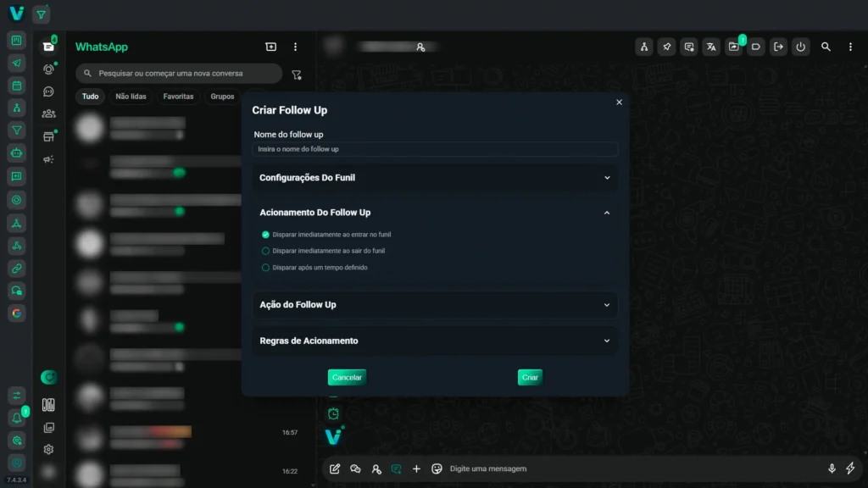Switch to the Não lidas filter tab
This screenshot has width=868, height=488.
pyautogui.click(x=131, y=97)
